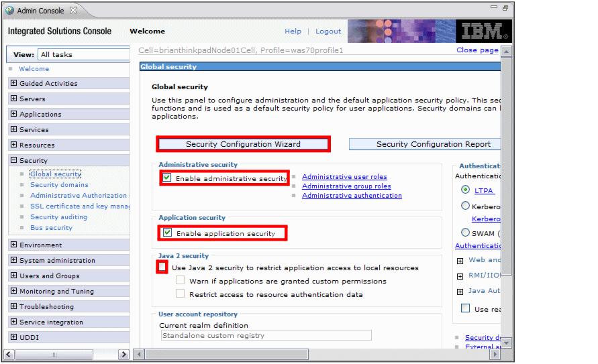This screenshot has width=598, height=364.
Task: Minimize the editor view panel
Action: pos(494,7)
